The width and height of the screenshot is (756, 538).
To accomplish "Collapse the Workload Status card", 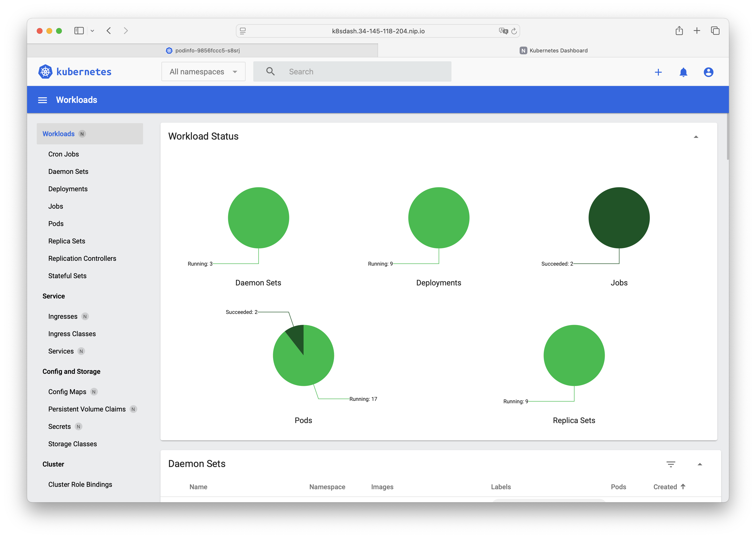I will [696, 136].
